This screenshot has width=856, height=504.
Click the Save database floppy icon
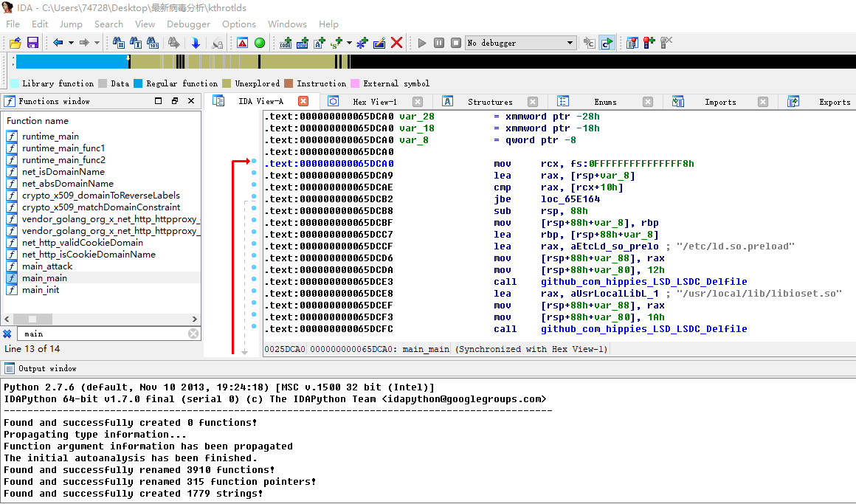pyautogui.click(x=32, y=43)
